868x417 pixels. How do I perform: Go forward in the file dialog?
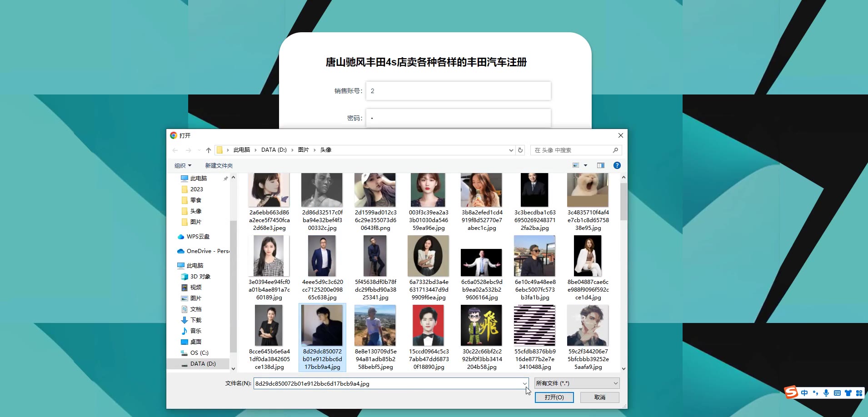[188, 150]
